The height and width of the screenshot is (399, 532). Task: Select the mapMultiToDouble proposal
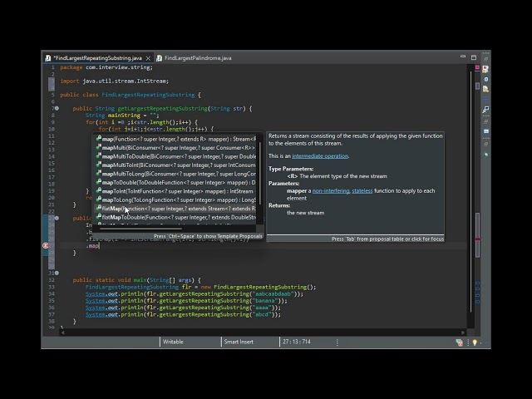click(x=175, y=156)
